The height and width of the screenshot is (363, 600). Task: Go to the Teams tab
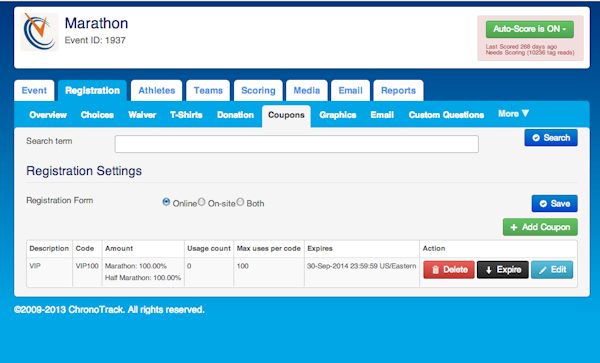(208, 91)
